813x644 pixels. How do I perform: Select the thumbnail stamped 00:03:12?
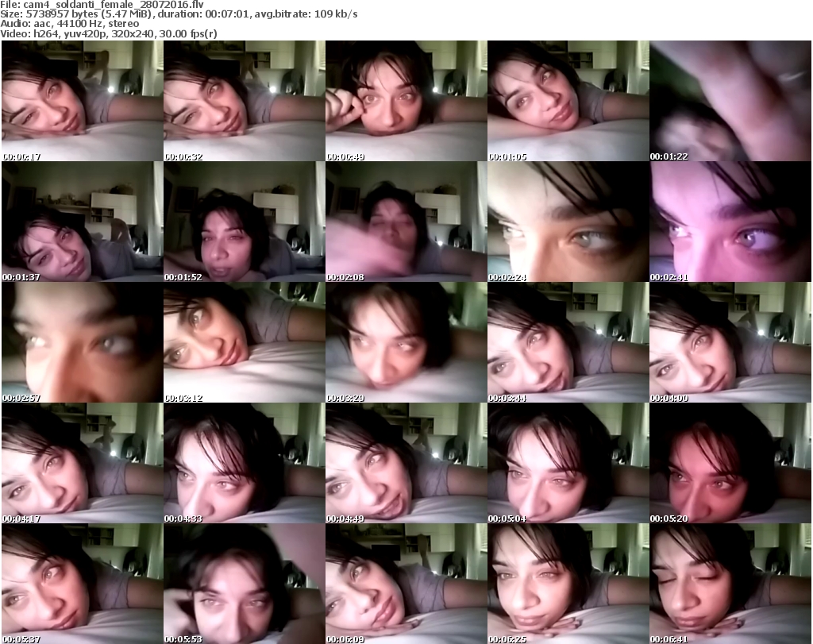point(245,343)
